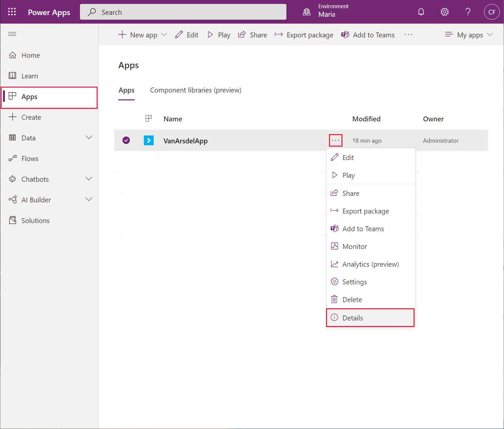Select Apps in the left navigation
Image resolution: width=504 pixels, height=429 pixels.
pos(49,97)
